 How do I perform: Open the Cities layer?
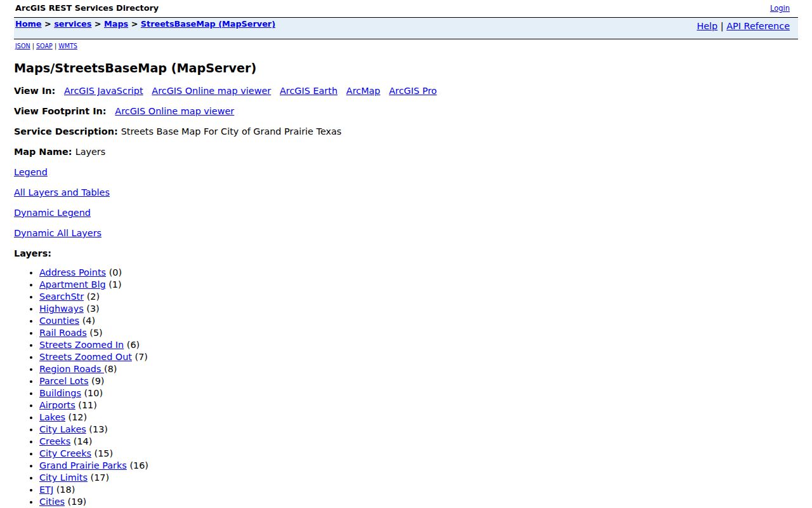52,502
